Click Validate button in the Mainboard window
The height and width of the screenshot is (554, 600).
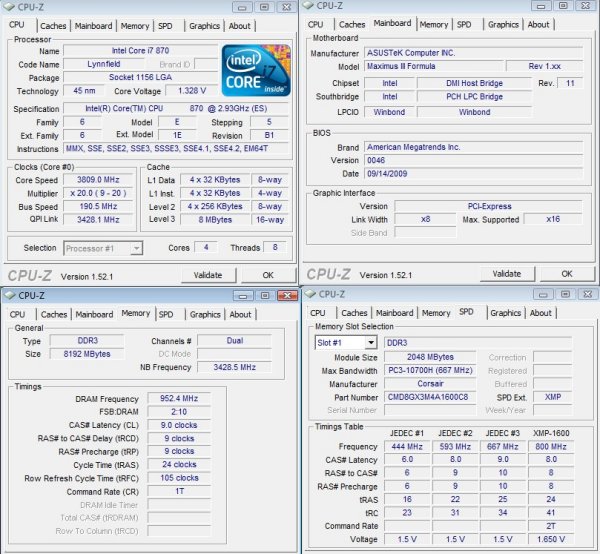tap(507, 274)
